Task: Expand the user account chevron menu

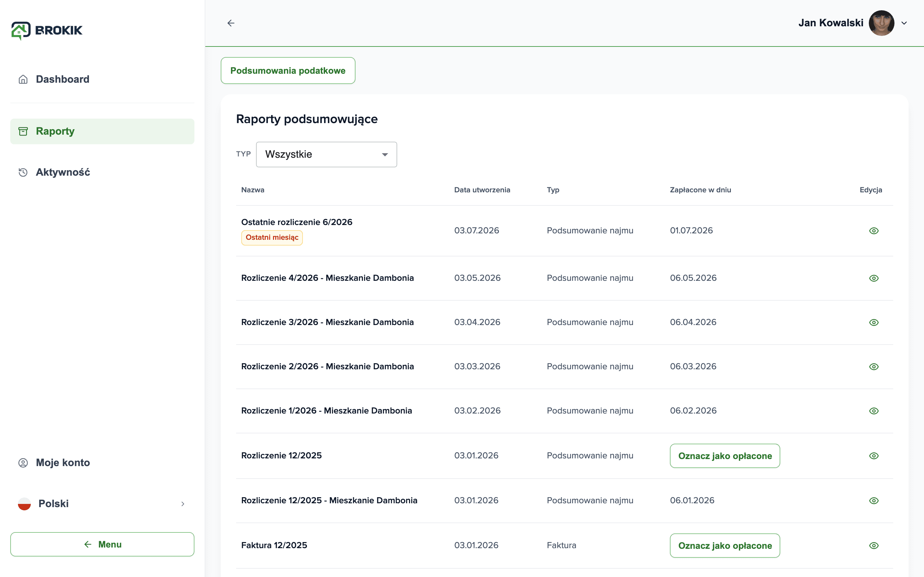Action: (x=904, y=23)
